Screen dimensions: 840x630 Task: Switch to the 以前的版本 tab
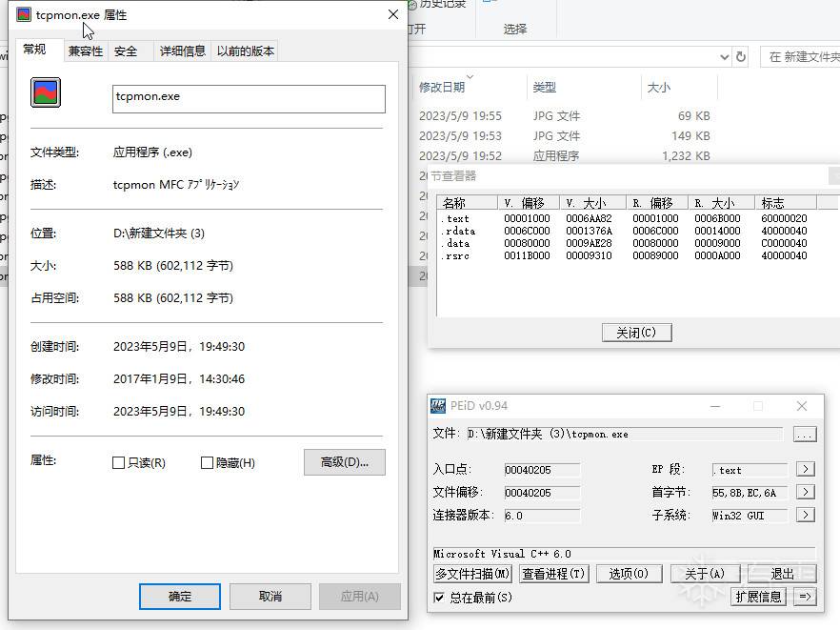tap(246, 51)
